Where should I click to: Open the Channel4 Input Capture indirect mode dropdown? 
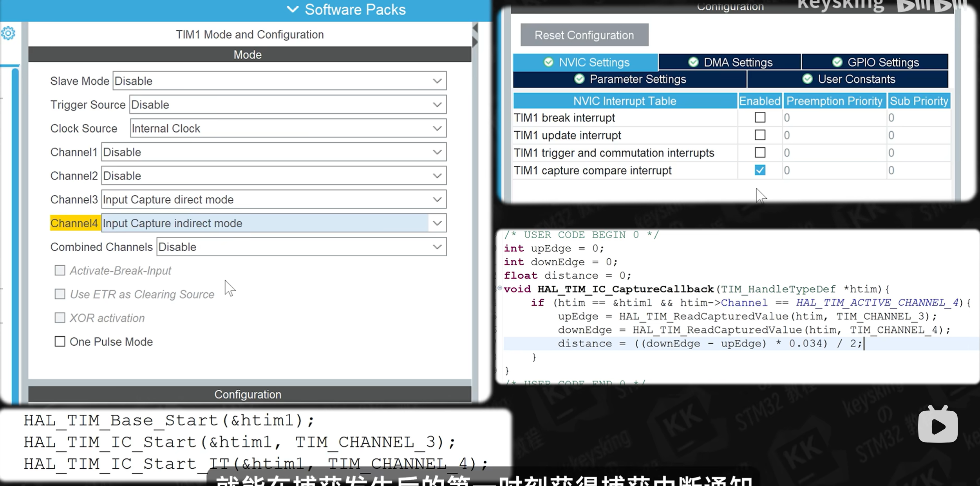(274, 223)
